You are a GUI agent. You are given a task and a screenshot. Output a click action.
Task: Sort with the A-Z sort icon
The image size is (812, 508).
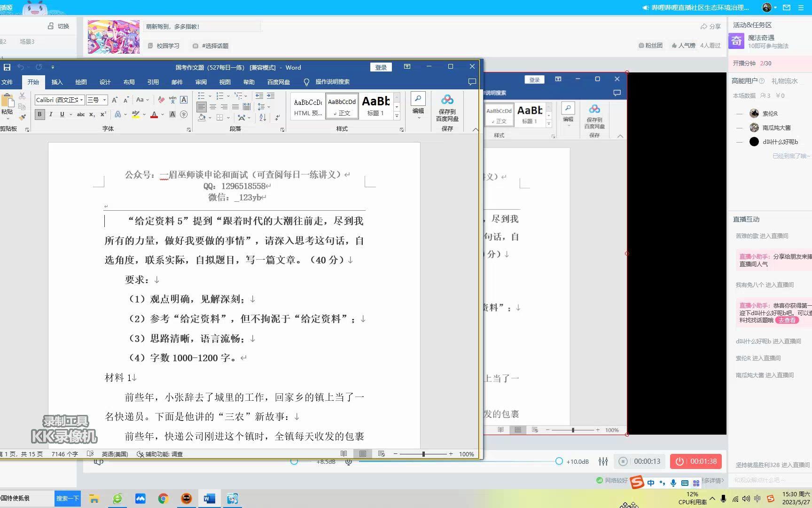(x=263, y=118)
